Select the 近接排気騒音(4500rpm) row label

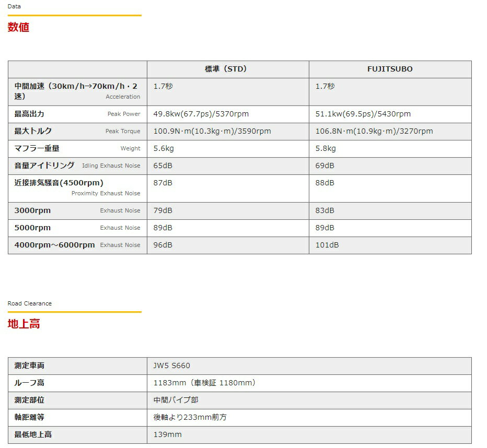(59, 183)
